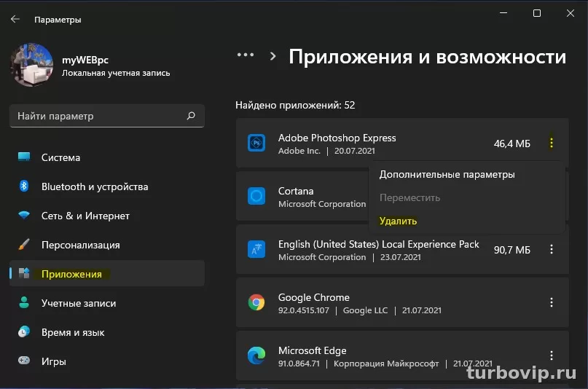This screenshot has width=588, height=389.
Task: Click the Персонализация paintbrush icon
Action: point(24,244)
